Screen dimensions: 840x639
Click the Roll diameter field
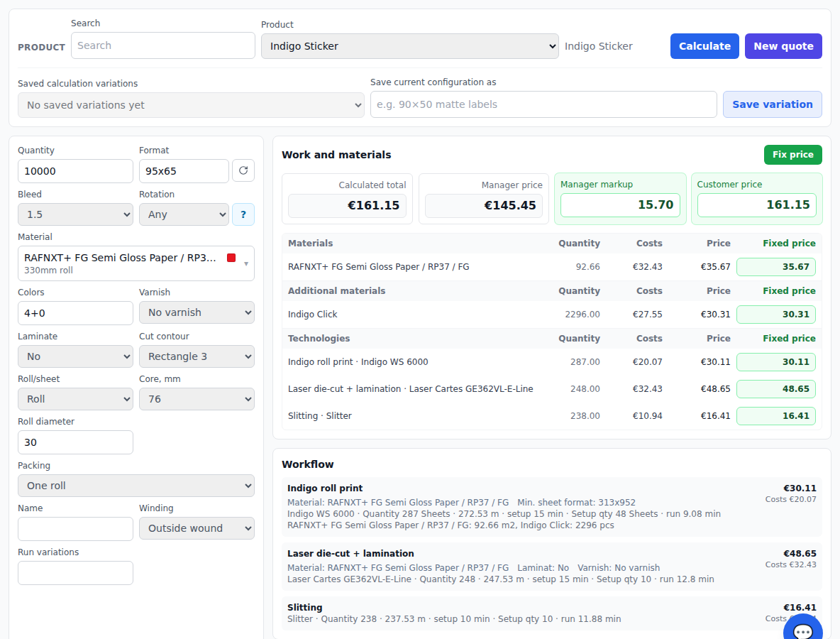75,442
